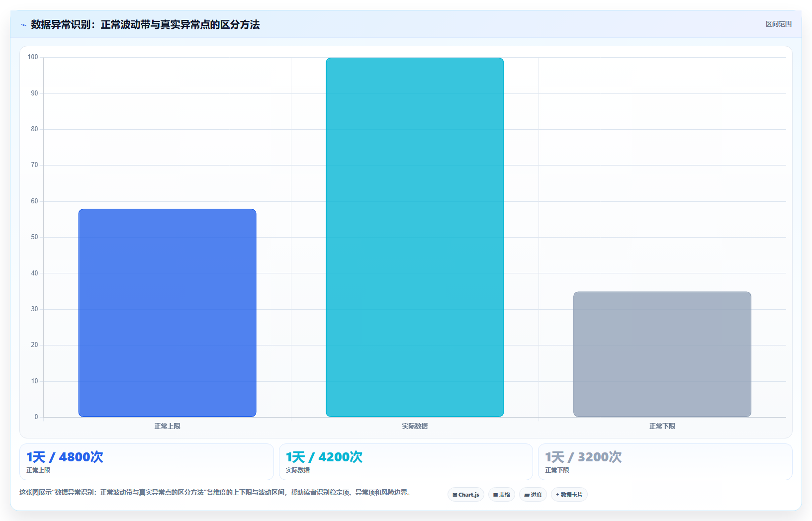The image size is (812, 521).
Task: Click the 实际数据 caption in the second card
Action: [x=298, y=470]
